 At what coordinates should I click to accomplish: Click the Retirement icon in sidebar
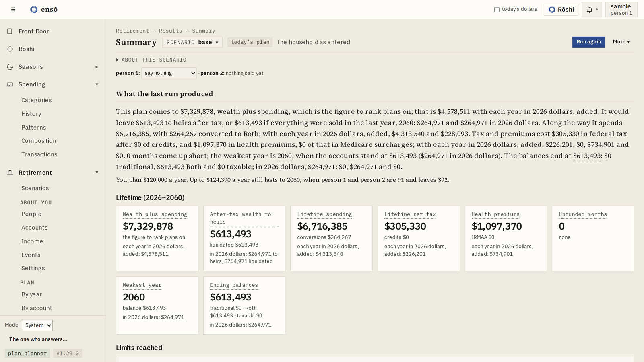click(x=10, y=172)
